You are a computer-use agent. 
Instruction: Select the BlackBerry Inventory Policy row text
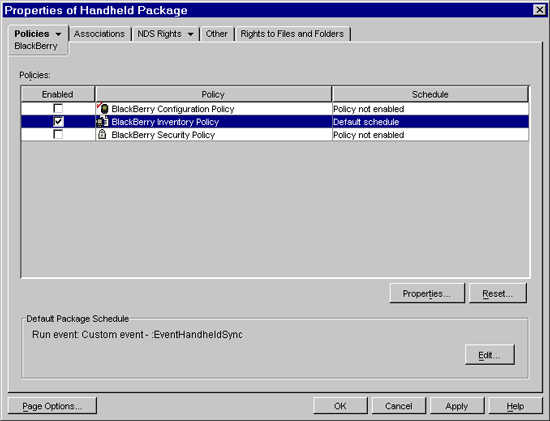[165, 122]
